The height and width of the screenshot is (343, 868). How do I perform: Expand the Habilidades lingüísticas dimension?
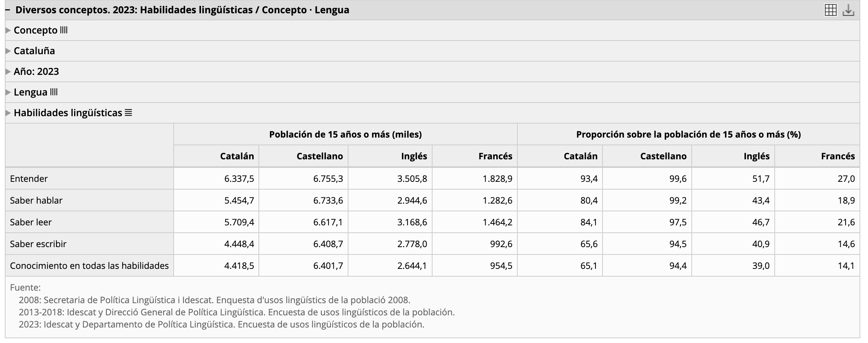8,113
